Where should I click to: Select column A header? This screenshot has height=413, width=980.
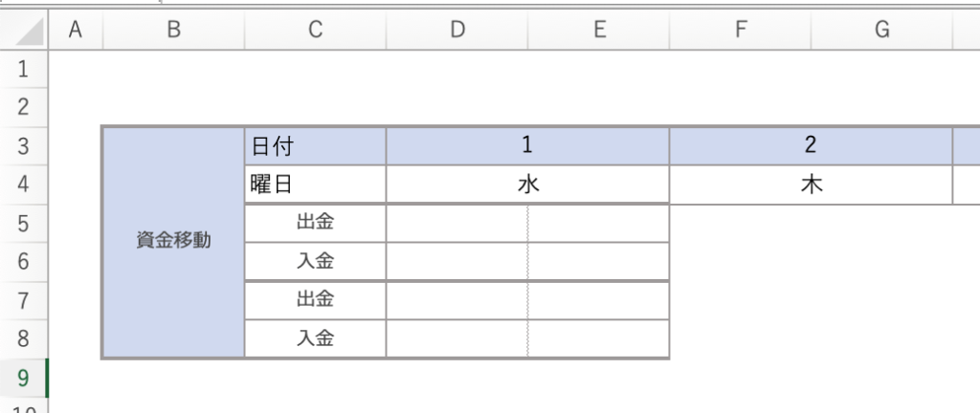pos(74,31)
